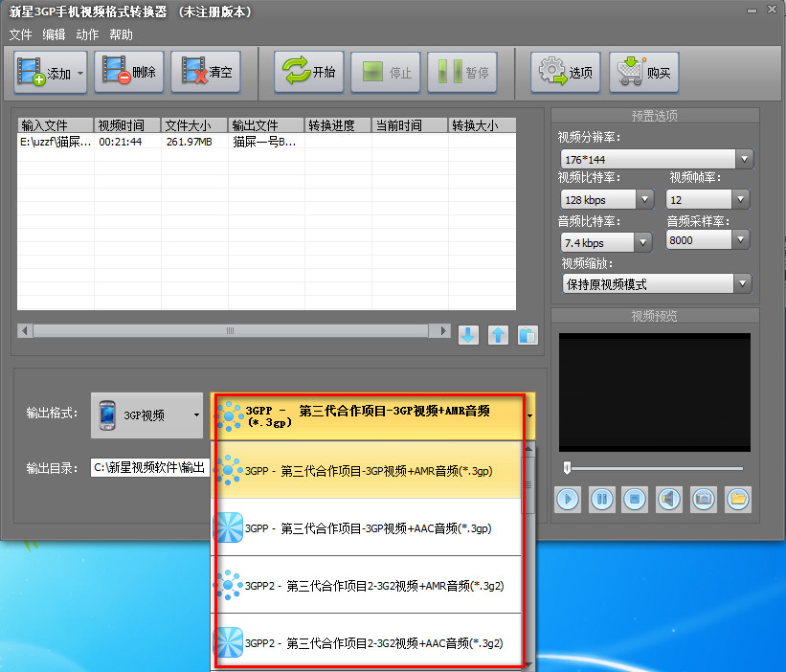
Task: Select the 3GPP 3GP视频+AAC音频 format option
Action: point(369,527)
